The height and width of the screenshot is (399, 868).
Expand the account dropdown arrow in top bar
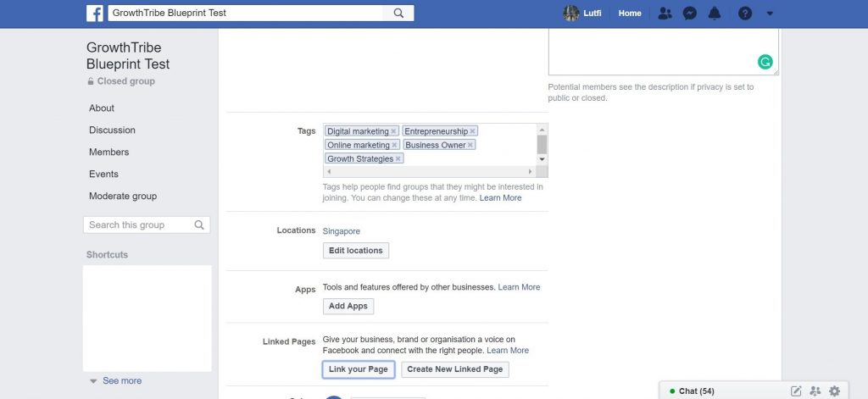[770, 14]
